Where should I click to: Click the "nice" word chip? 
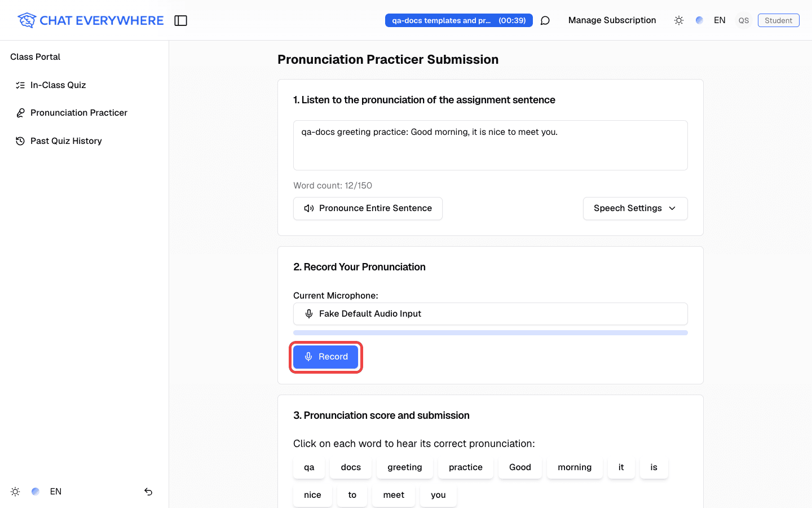[x=312, y=495]
